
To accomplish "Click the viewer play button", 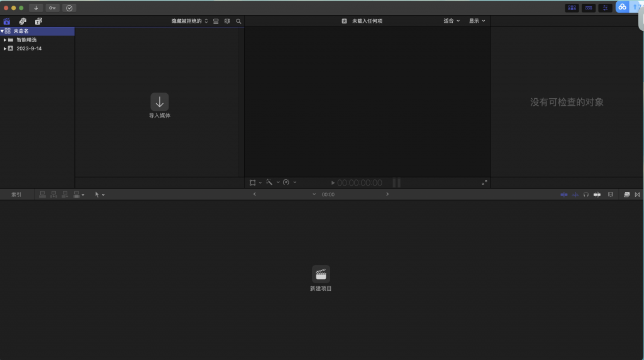I will (333, 183).
